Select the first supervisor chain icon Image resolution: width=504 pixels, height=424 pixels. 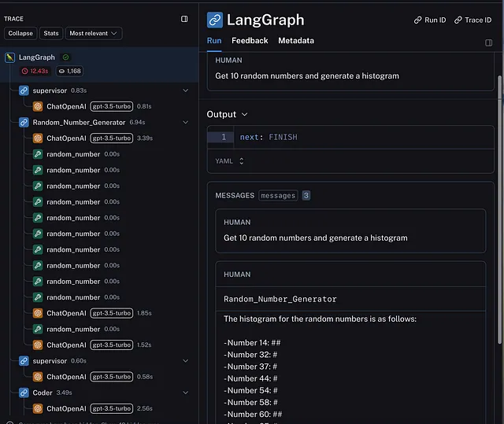coord(24,90)
